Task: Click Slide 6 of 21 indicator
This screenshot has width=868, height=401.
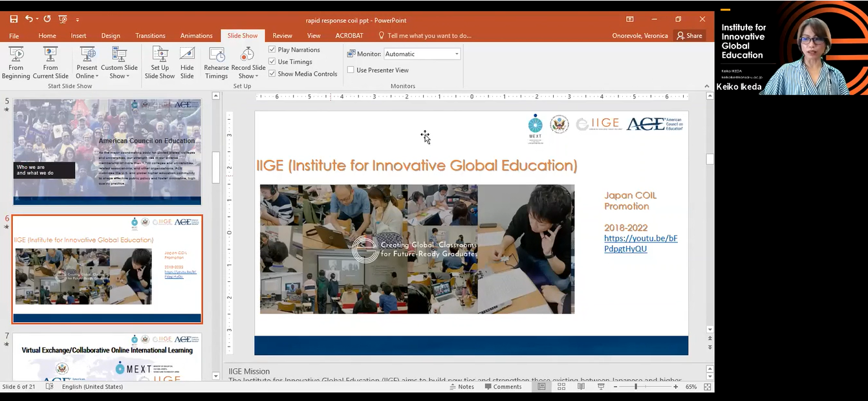Action: 18,387
